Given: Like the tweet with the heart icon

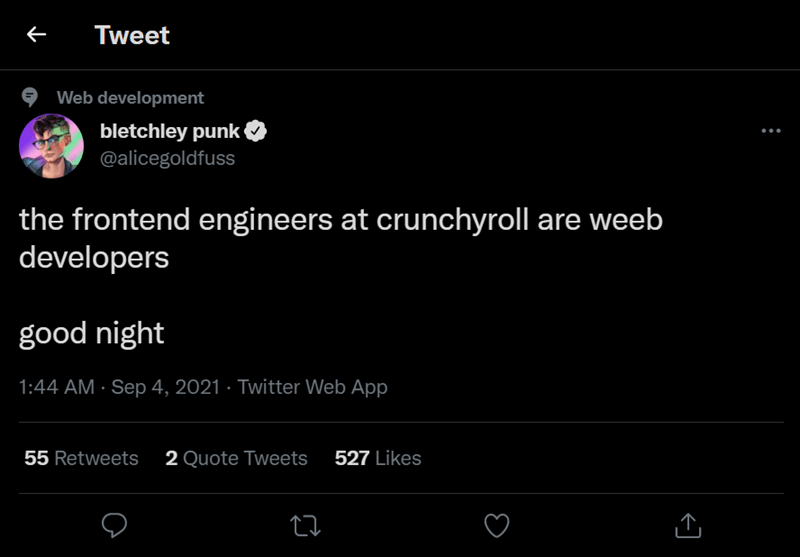Looking at the screenshot, I should (x=496, y=524).
